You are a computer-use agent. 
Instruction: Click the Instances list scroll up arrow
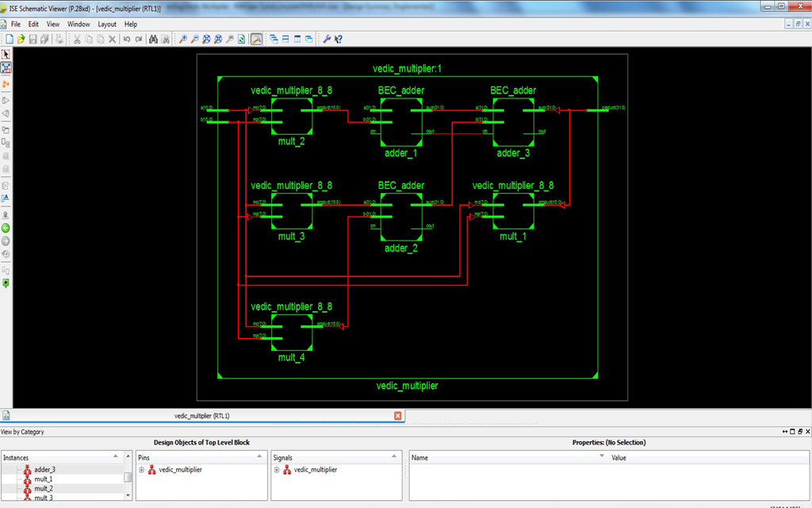click(128, 456)
